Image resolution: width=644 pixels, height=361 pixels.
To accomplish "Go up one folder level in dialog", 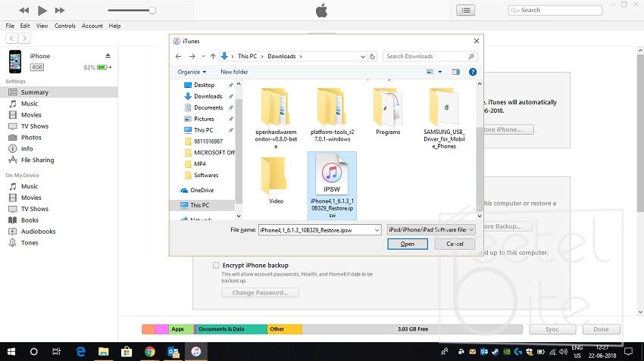I will 213,57.
